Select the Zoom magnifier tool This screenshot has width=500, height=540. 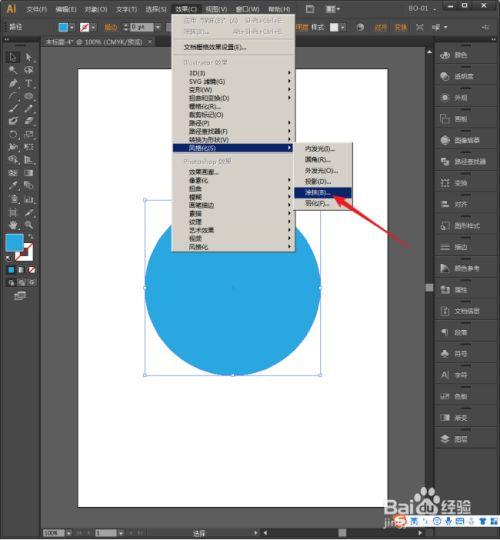[x=29, y=225]
